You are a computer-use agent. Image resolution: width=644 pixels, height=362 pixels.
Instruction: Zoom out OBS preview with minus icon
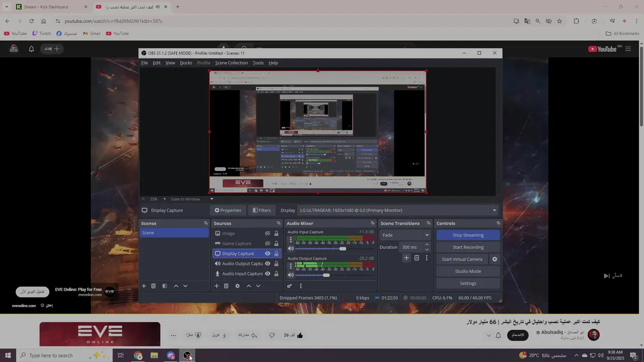pyautogui.click(x=143, y=199)
